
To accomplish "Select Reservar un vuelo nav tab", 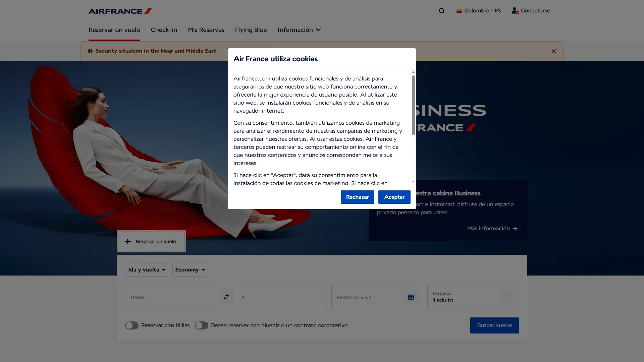I will 114,30.
